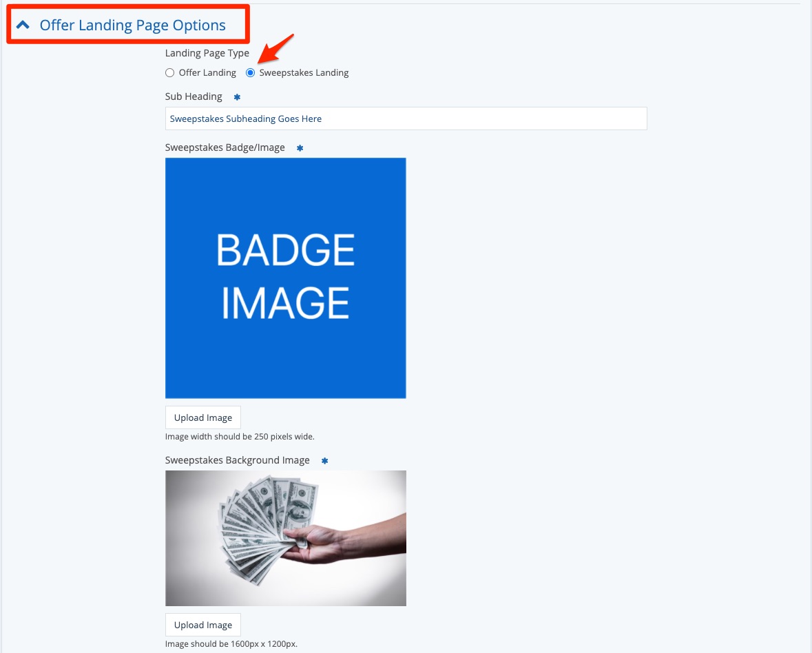Image resolution: width=812 pixels, height=653 pixels.
Task: Click the asterisk next to Sweepstakes Background Image
Action: tap(324, 461)
